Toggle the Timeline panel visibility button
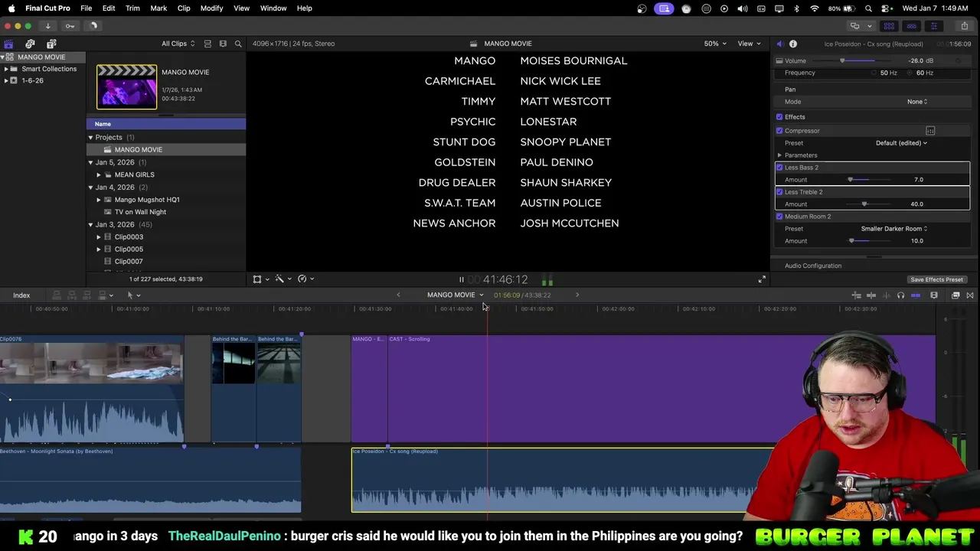Screen dimensions: 980x551 [911, 26]
